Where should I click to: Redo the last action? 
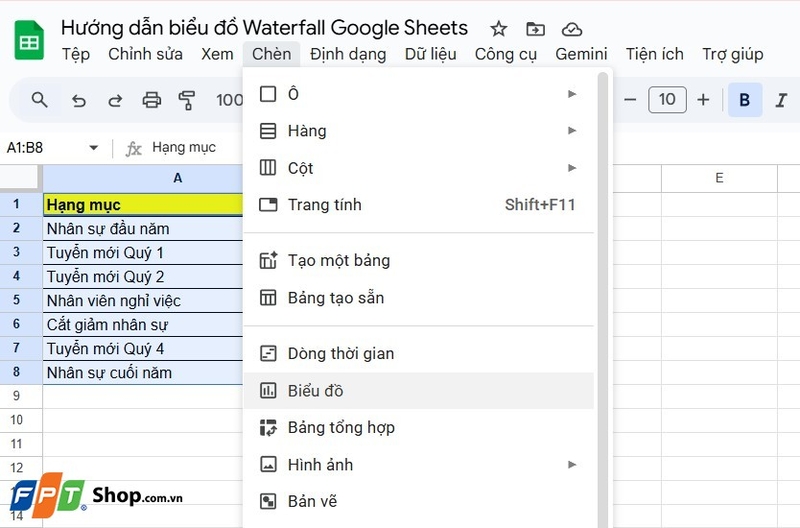(x=115, y=100)
